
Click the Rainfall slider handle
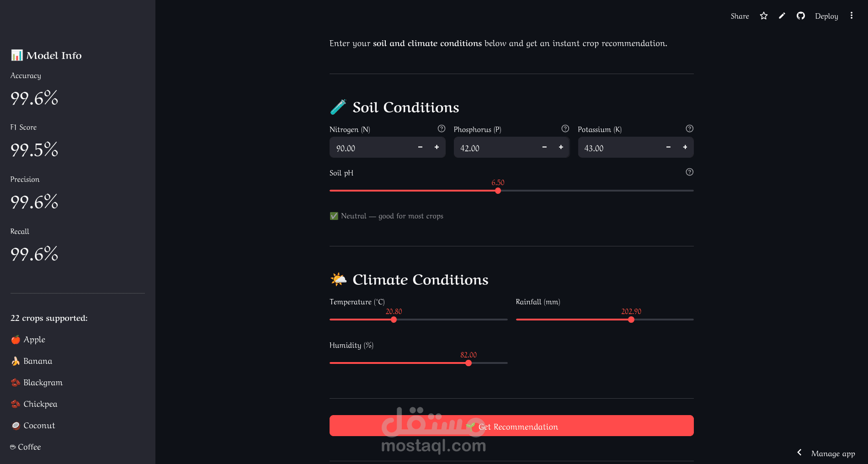click(x=631, y=320)
